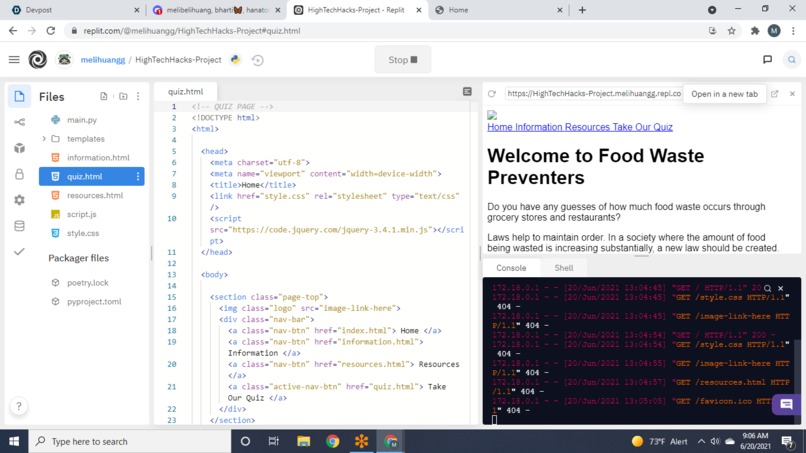Click the help question mark icon
This screenshot has width=806, height=453.
(x=19, y=406)
